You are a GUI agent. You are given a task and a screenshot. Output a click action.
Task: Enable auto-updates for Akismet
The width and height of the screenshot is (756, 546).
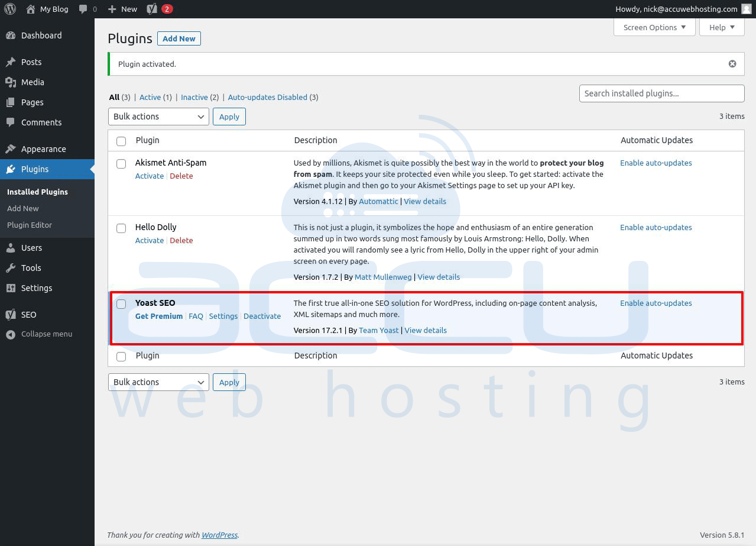[656, 163]
